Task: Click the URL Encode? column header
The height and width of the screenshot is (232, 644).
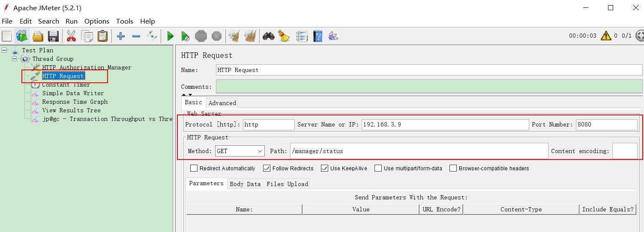Action: pyautogui.click(x=441, y=209)
